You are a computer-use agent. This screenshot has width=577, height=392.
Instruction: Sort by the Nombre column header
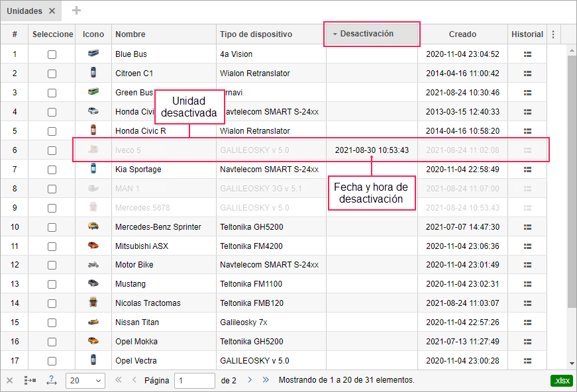click(164, 34)
